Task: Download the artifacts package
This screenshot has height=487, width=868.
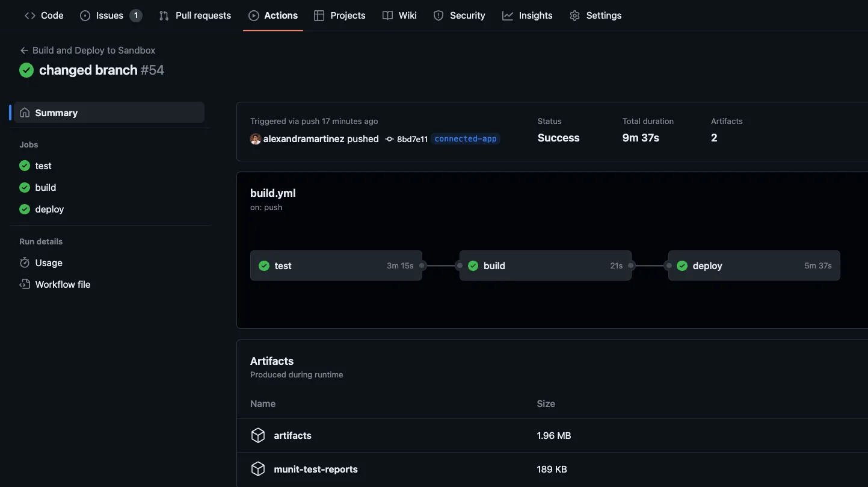Action: point(292,436)
